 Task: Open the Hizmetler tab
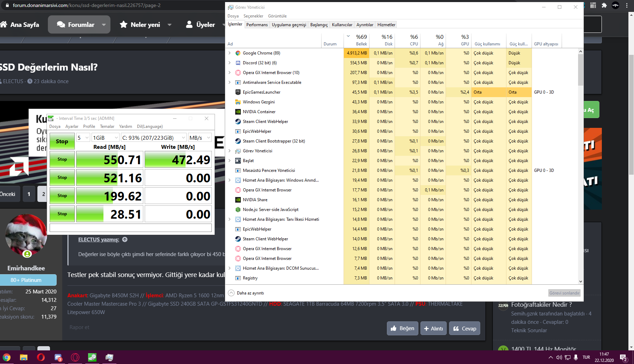387,25
